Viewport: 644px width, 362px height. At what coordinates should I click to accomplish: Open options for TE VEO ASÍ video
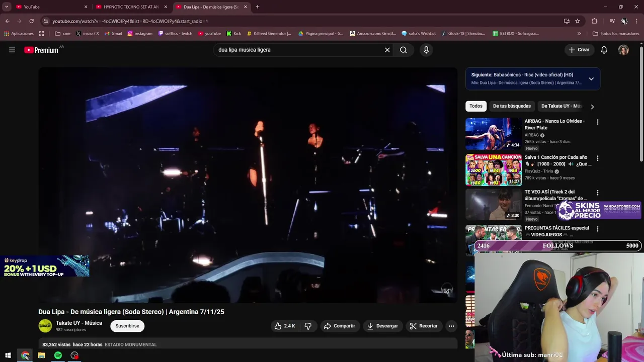598,193
